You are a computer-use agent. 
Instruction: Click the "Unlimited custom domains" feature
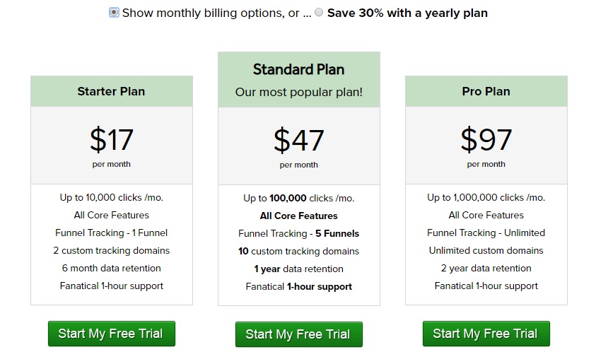(x=486, y=250)
